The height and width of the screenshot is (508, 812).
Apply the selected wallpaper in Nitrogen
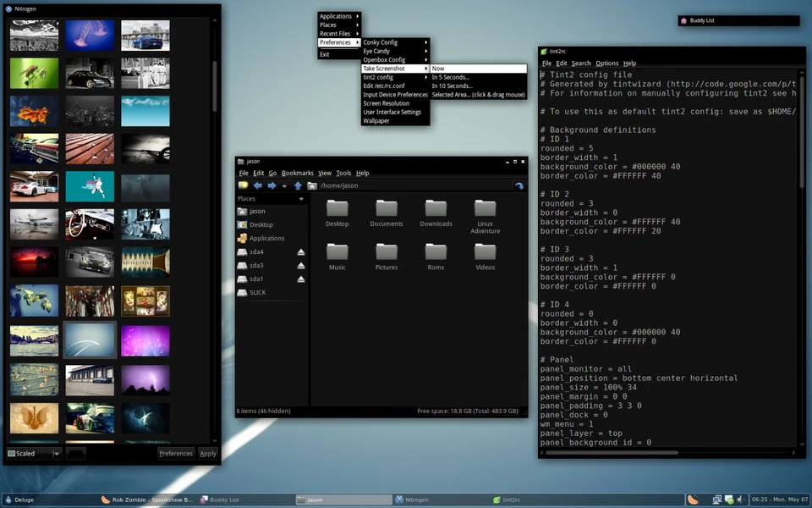(x=207, y=453)
